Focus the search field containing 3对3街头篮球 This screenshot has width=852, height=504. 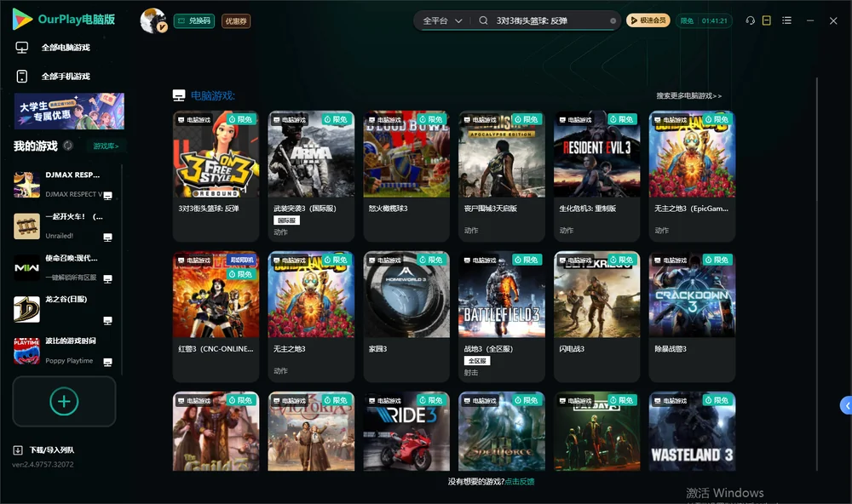[549, 20]
